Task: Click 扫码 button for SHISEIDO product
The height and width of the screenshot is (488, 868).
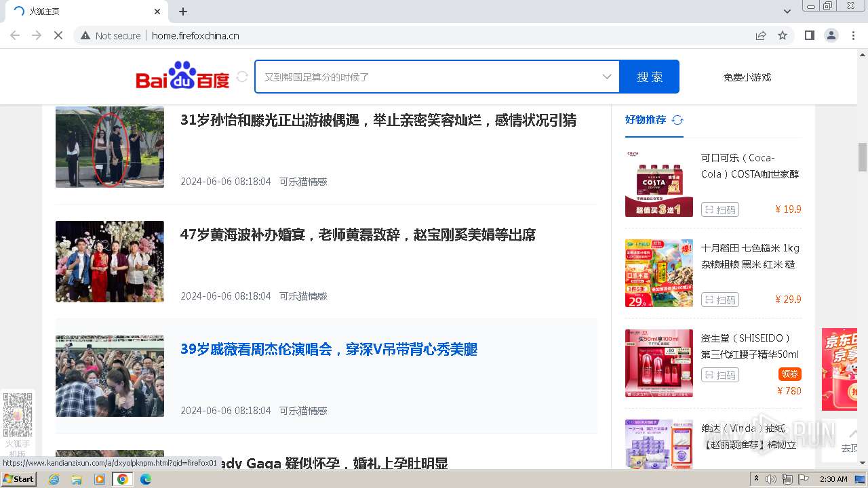Action: pos(719,375)
